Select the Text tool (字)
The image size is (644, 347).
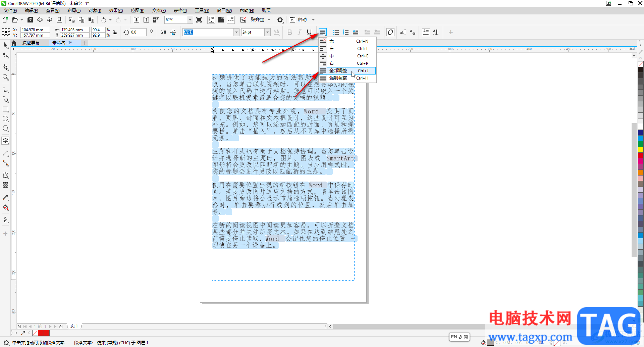(x=5, y=141)
